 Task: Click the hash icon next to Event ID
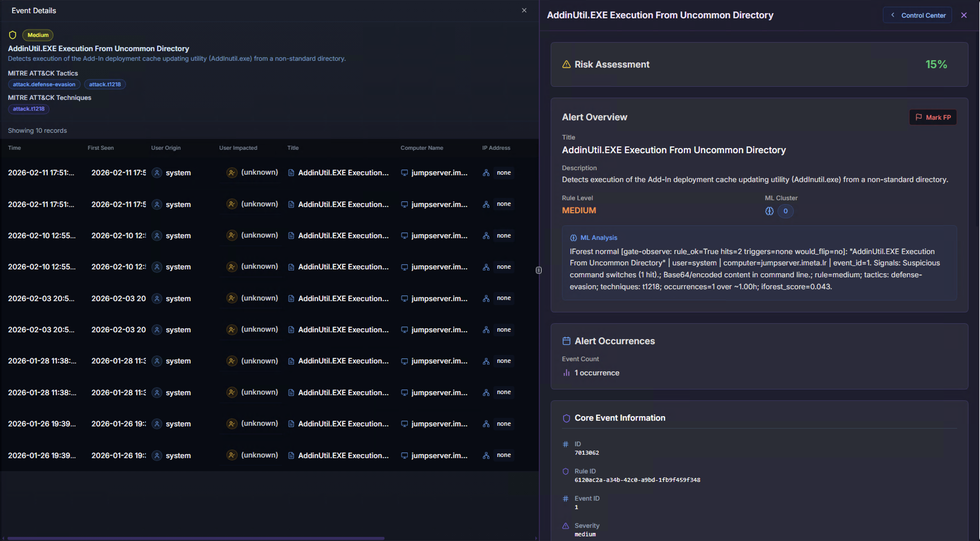tap(565, 498)
